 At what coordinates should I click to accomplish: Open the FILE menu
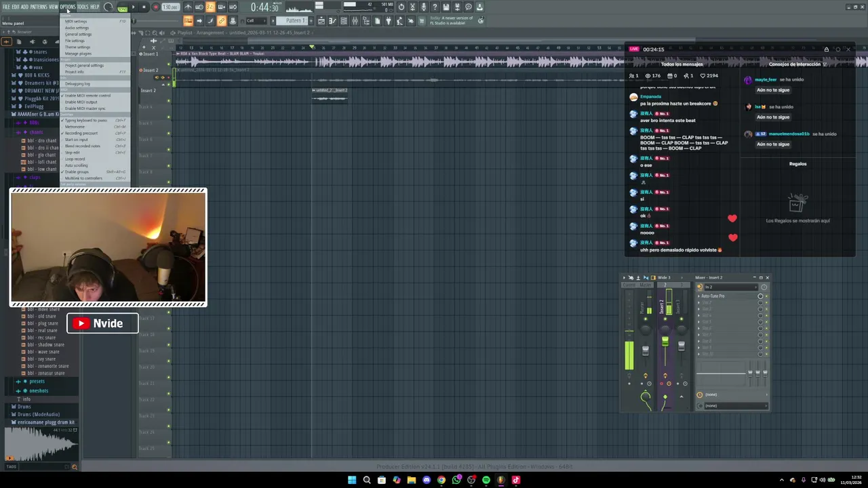[6, 7]
